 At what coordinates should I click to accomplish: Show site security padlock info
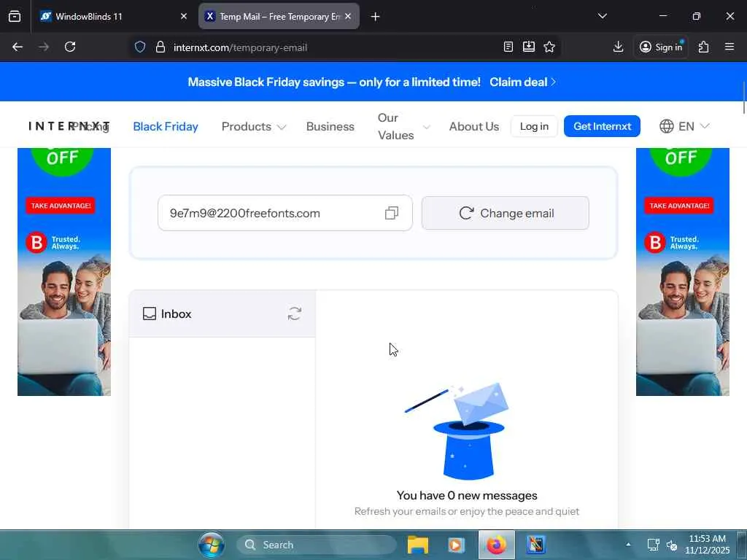[x=160, y=47]
